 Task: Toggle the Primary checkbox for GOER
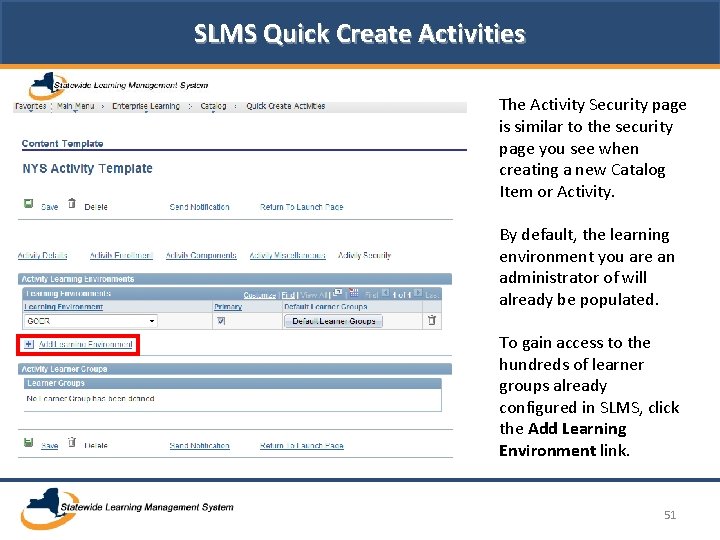tap(221, 321)
